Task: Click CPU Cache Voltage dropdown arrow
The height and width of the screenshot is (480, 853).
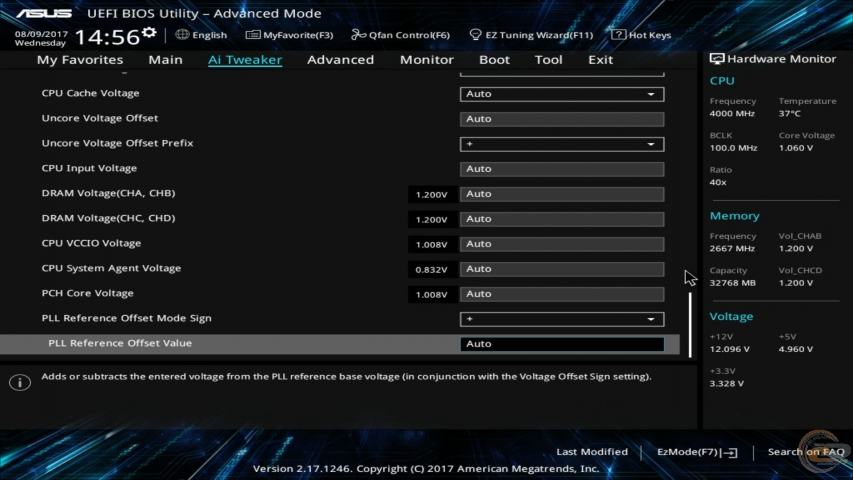Action: 651,94
